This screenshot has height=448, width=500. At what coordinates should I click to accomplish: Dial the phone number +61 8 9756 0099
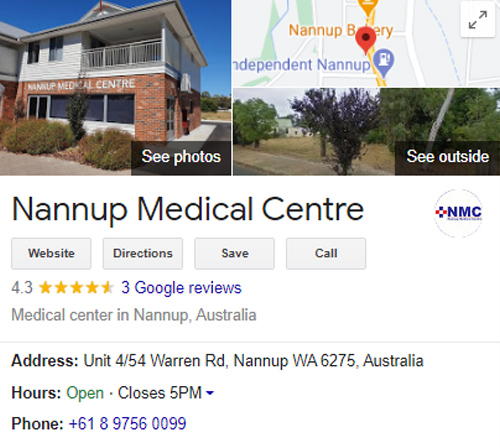127,424
